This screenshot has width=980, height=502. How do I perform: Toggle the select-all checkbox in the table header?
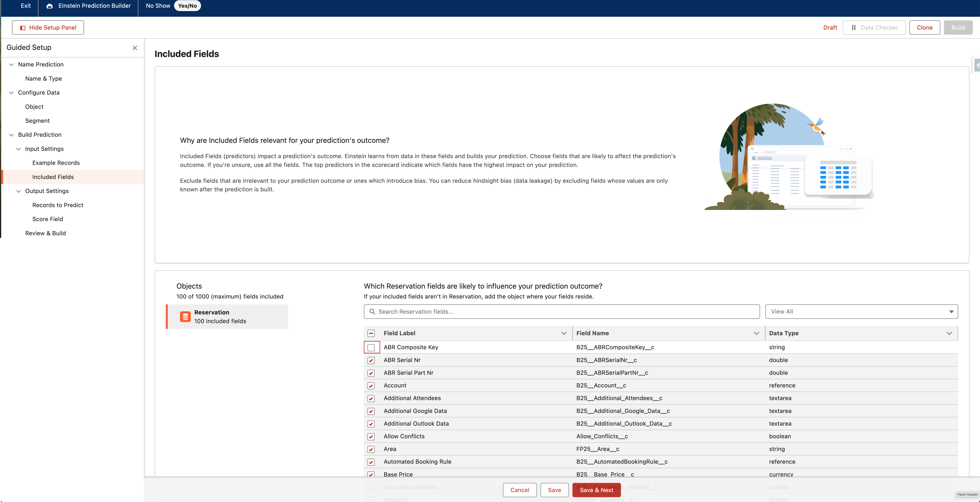(371, 333)
